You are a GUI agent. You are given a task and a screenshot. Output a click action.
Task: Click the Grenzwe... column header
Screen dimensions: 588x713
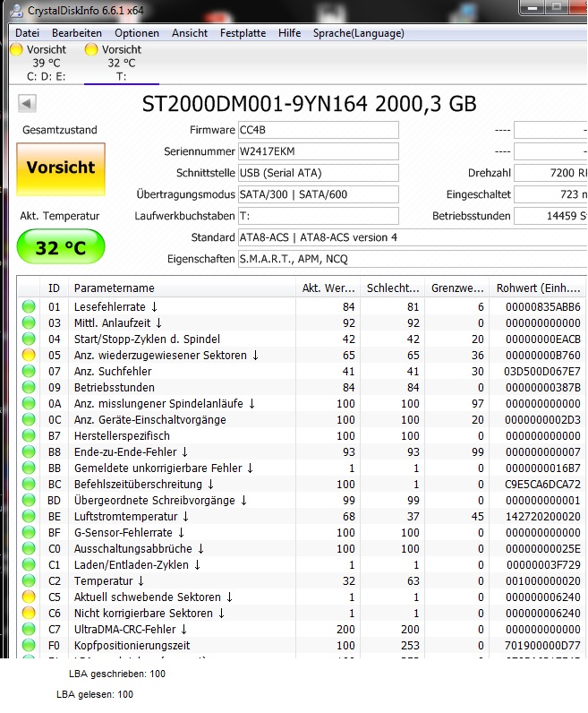coord(457,288)
